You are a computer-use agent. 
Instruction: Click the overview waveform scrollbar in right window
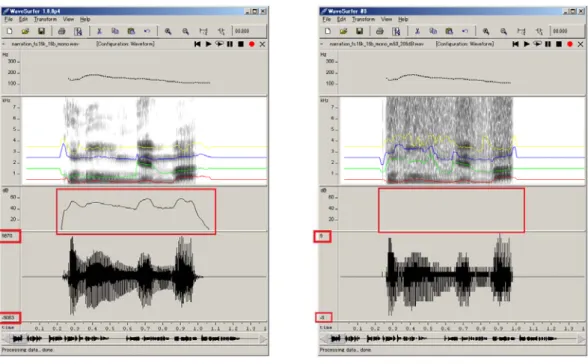pyautogui.click(x=453, y=339)
